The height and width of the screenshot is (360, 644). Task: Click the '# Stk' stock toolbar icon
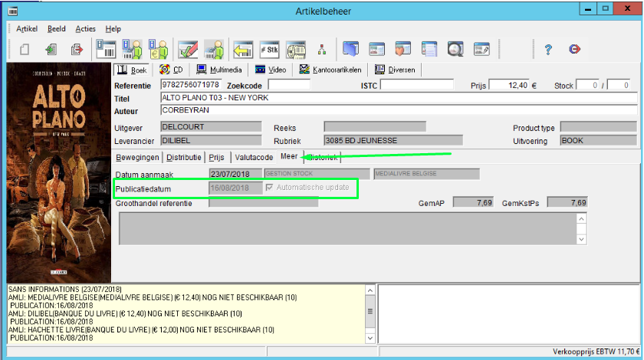(269, 49)
